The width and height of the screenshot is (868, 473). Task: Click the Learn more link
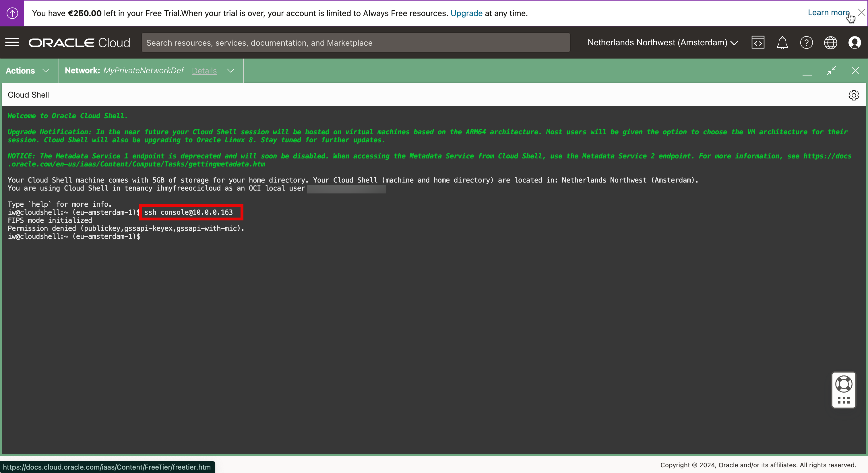tap(828, 12)
